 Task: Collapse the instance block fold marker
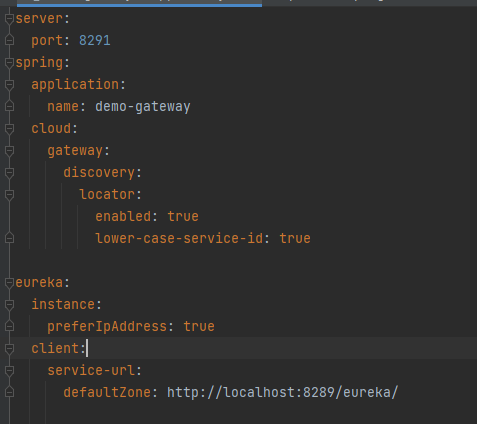pyautogui.click(x=9, y=305)
